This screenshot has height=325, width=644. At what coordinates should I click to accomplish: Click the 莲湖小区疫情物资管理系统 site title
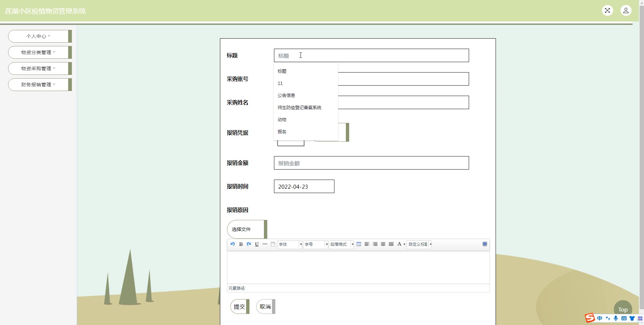click(45, 11)
